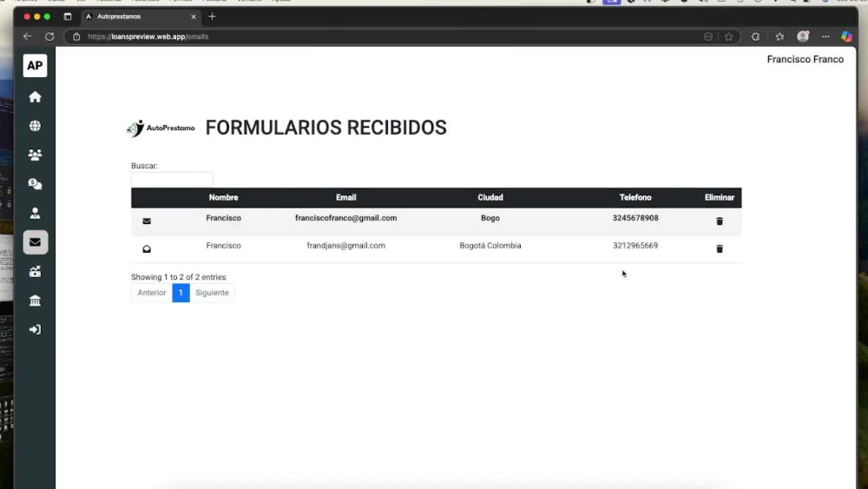This screenshot has width=868, height=489.
Task: Click the AutoPrestamo logo
Action: (161, 128)
